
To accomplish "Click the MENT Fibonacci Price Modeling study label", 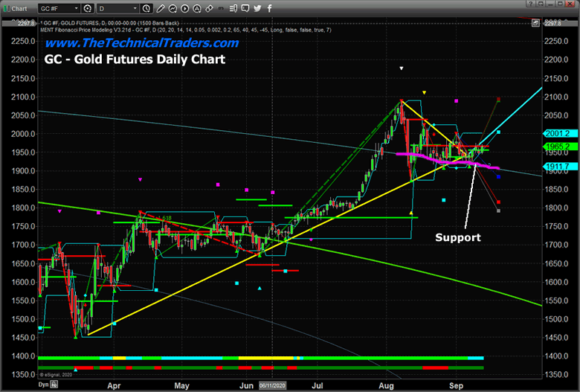I will (x=186, y=30).
